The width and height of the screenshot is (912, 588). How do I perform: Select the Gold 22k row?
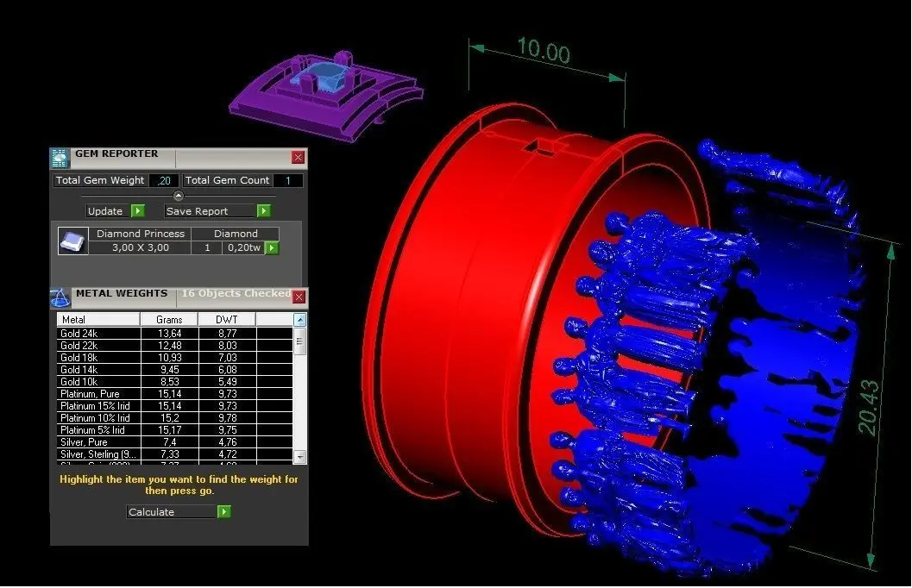174,345
